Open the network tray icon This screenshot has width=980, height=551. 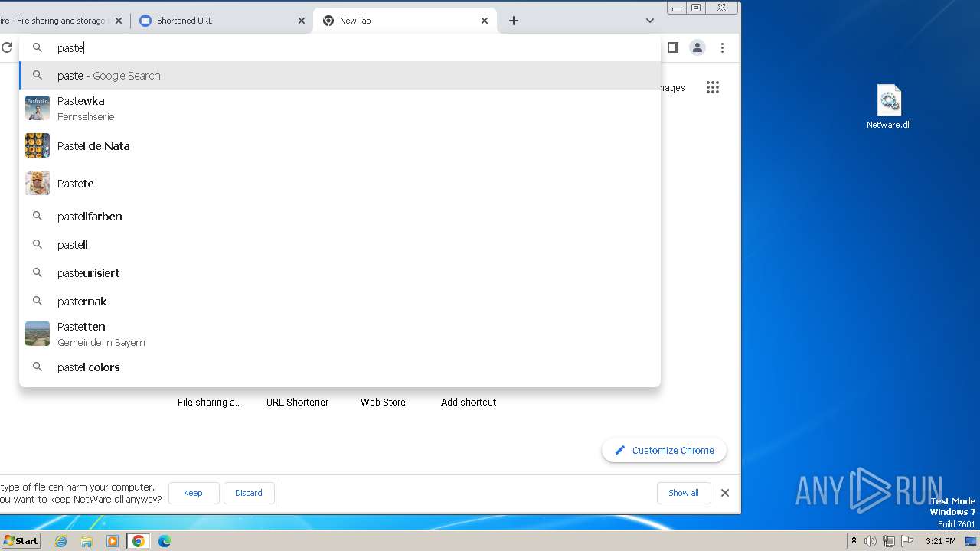(889, 541)
